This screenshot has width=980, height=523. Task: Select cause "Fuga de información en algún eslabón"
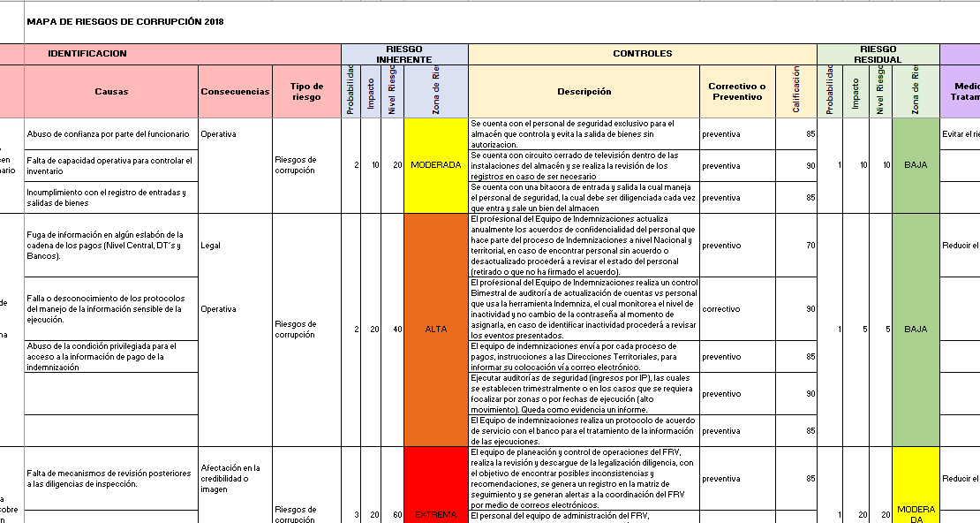(x=111, y=246)
